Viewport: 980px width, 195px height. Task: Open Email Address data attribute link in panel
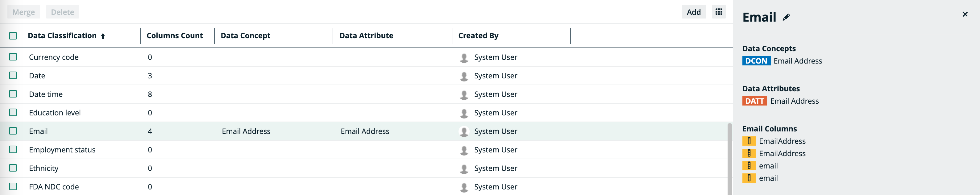pos(794,101)
